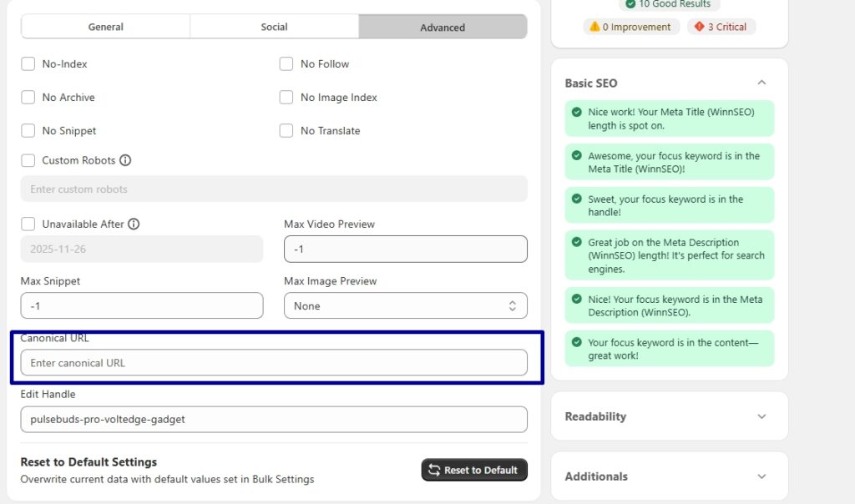Tick the No Follow checkbox
The height and width of the screenshot is (504, 855).
(x=286, y=63)
